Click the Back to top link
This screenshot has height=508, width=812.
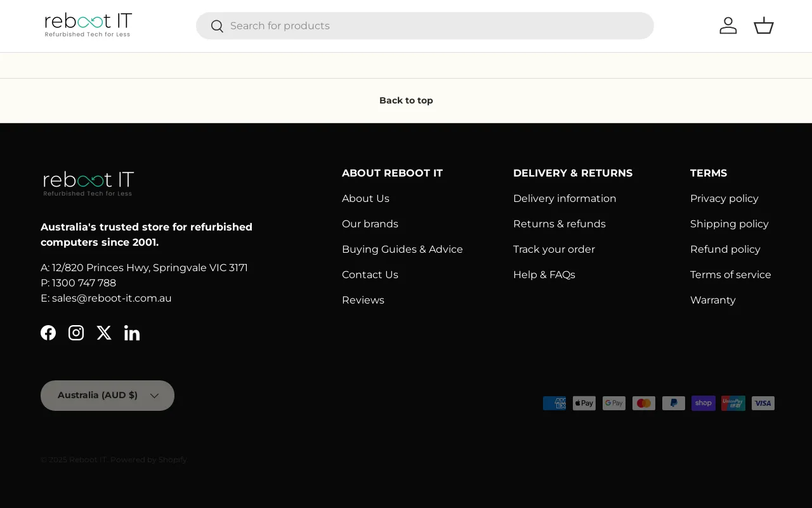point(405,100)
